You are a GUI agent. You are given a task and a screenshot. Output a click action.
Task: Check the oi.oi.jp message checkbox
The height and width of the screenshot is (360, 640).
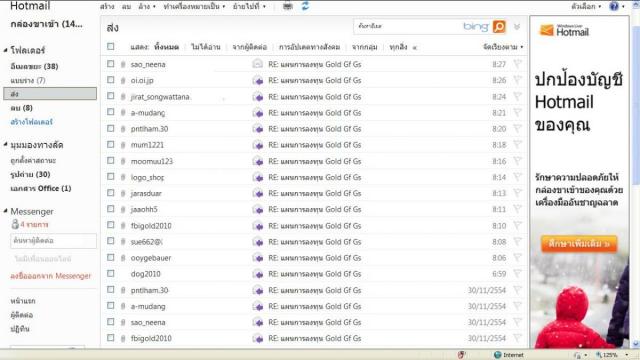pos(111,80)
